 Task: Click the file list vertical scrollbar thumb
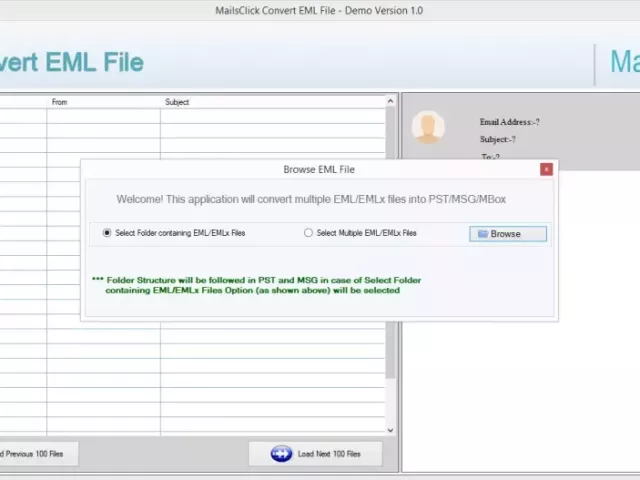pos(390,242)
